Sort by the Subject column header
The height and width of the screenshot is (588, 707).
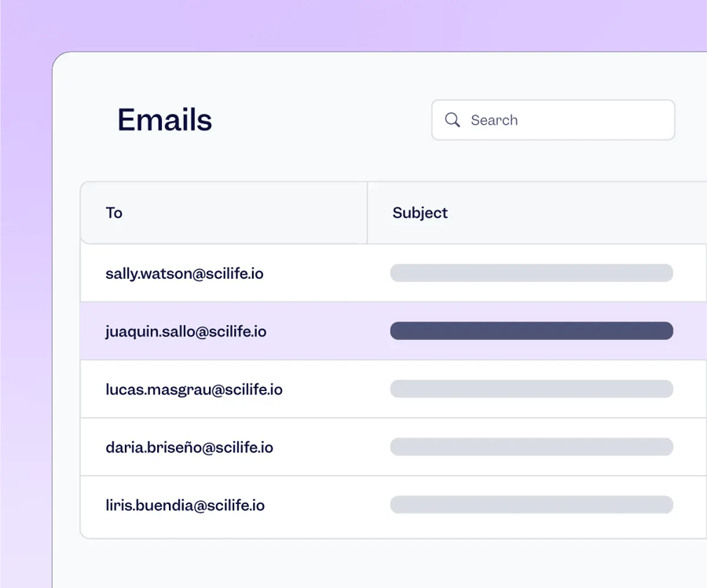point(420,213)
